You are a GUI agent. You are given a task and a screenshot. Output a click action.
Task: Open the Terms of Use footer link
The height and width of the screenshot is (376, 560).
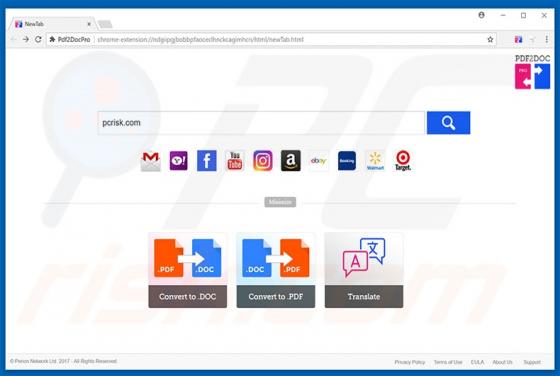click(448, 362)
